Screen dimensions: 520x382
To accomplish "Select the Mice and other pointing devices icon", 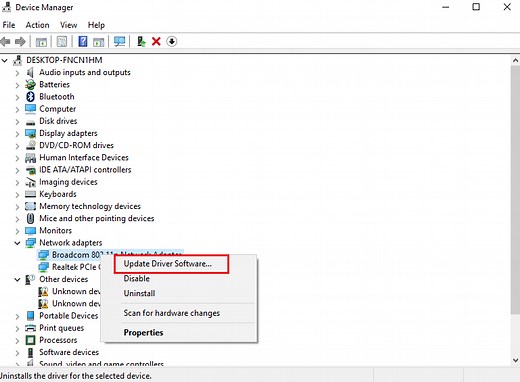I will coord(30,218).
